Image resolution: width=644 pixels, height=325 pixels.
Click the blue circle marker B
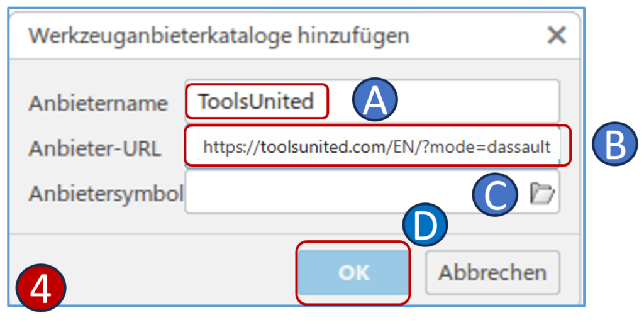pos(609,146)
